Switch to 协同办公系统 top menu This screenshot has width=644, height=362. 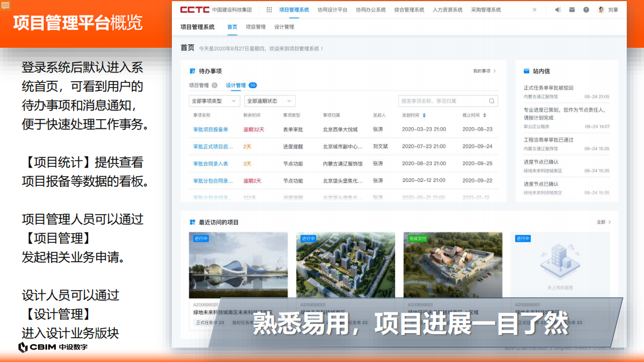(x=371, y=10)
